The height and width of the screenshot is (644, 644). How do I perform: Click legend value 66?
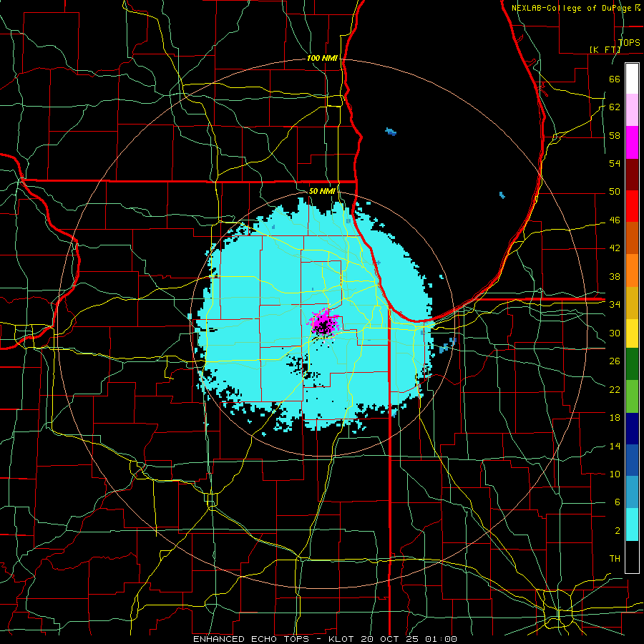click(615, 79)
